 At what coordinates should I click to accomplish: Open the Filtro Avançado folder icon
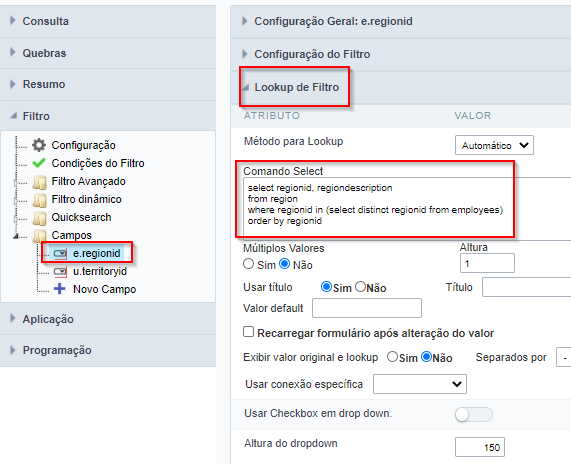(39, 182)
